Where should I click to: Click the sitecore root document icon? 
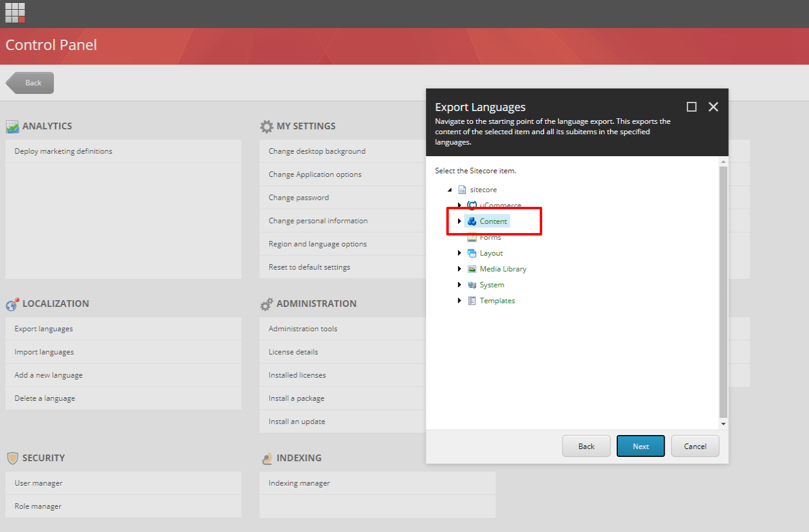[462, 190]
